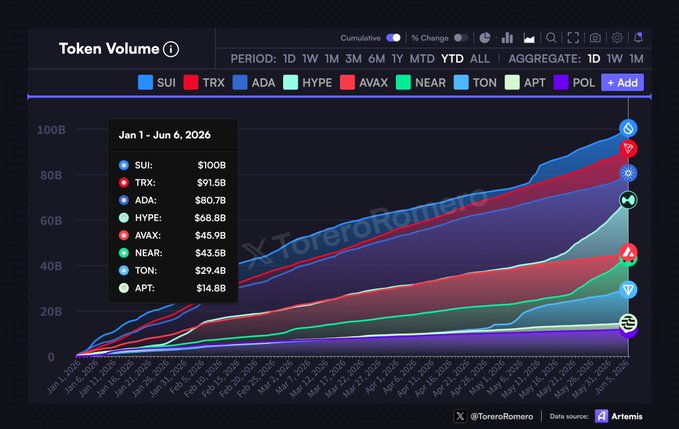Click the 60B y-axis label
679x429 pixels.
pos(51,221)
